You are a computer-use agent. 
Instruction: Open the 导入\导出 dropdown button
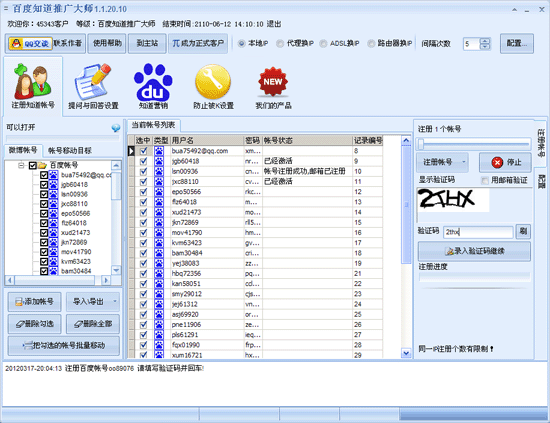(x=93, y=302)
